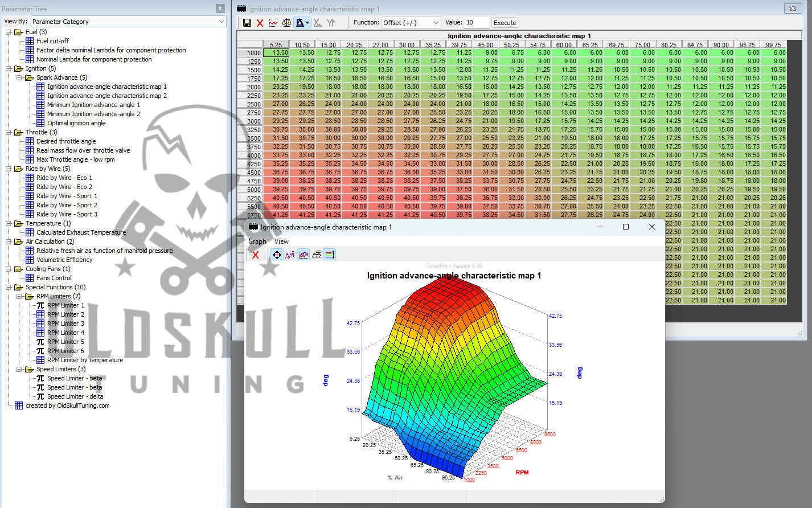Open the Function dropdown showing Offset (+/-)
The image size is (812, 508).
(411, 23)
